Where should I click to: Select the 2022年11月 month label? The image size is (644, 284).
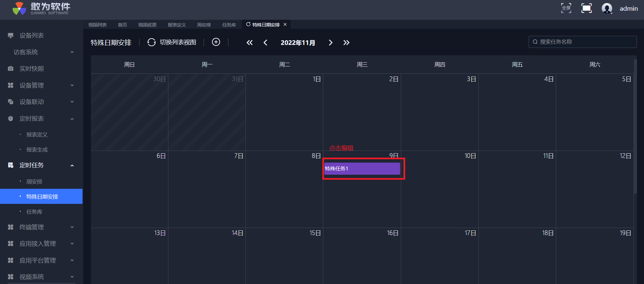(x=298, y=43)
